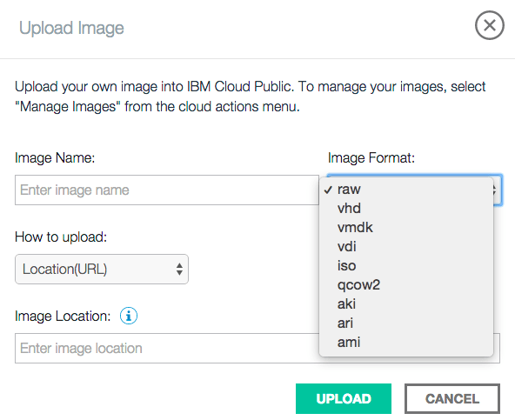515x420 pixels.
Task: Click the Image Format dropdown arrow
Action: pos(497,190)
